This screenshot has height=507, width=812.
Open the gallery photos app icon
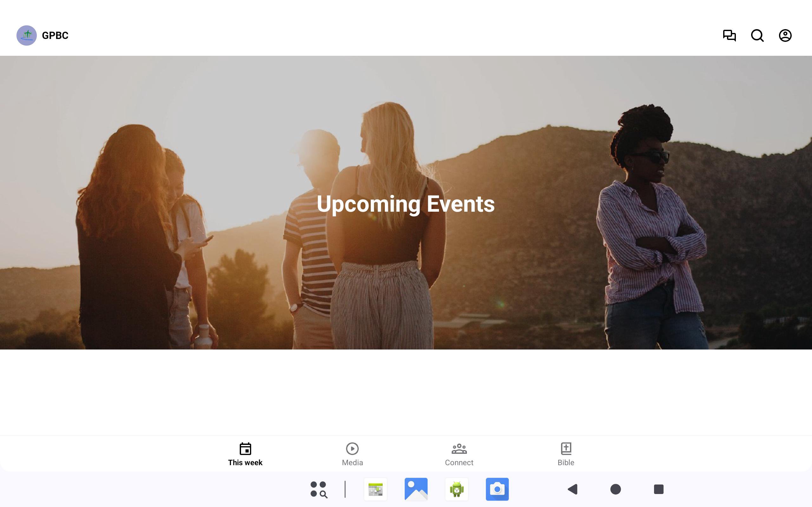[416, 489]
